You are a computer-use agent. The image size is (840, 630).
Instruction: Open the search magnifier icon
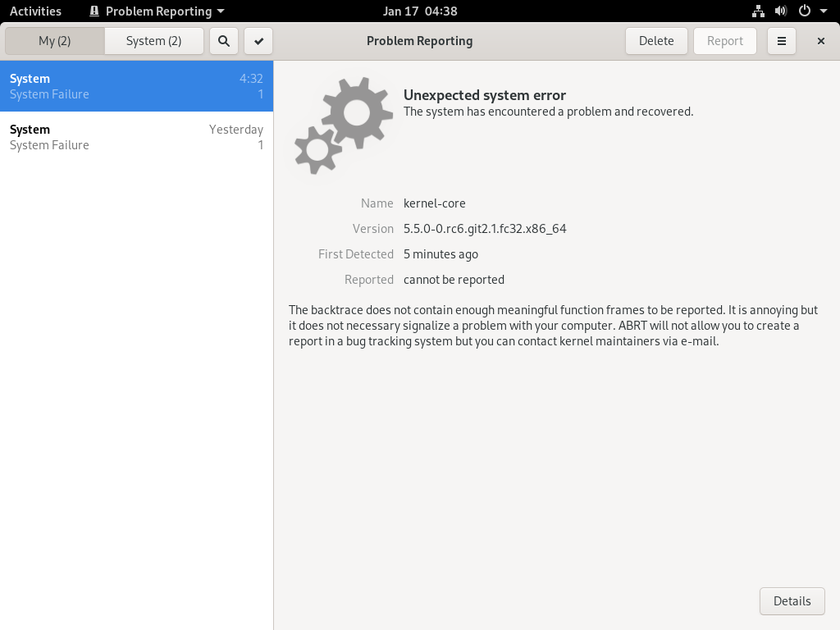[224, 41]
